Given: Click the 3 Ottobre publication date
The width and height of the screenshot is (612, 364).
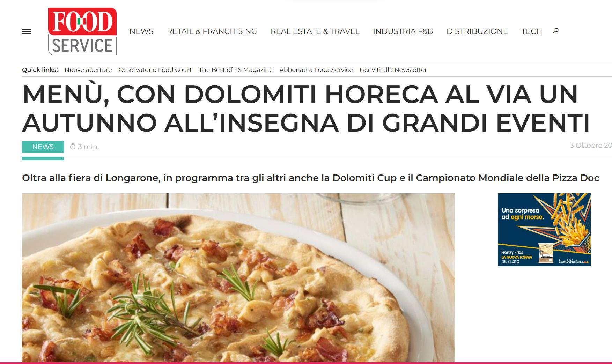Looking at the screenshot, I should click(591, 145).
